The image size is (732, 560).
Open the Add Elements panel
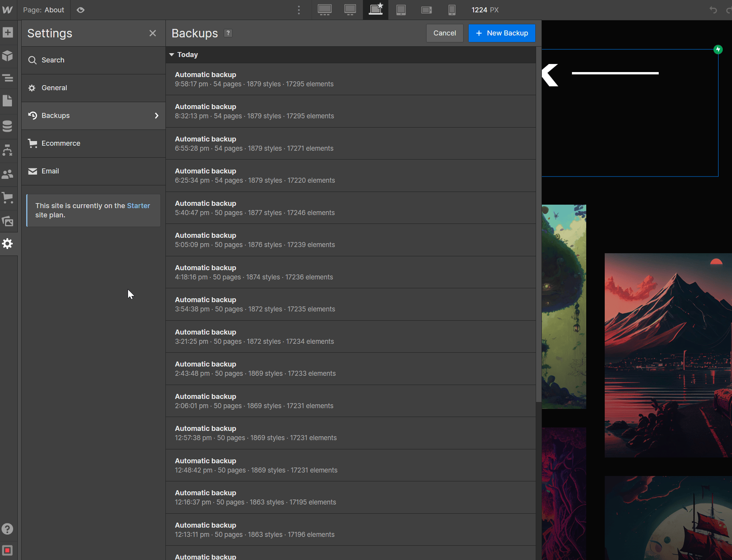pos(8,32)
